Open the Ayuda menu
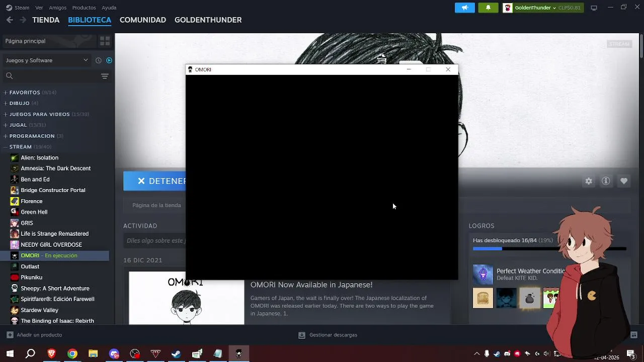The height and width of the screenshot is (362, 644). [x=109, y=8]
